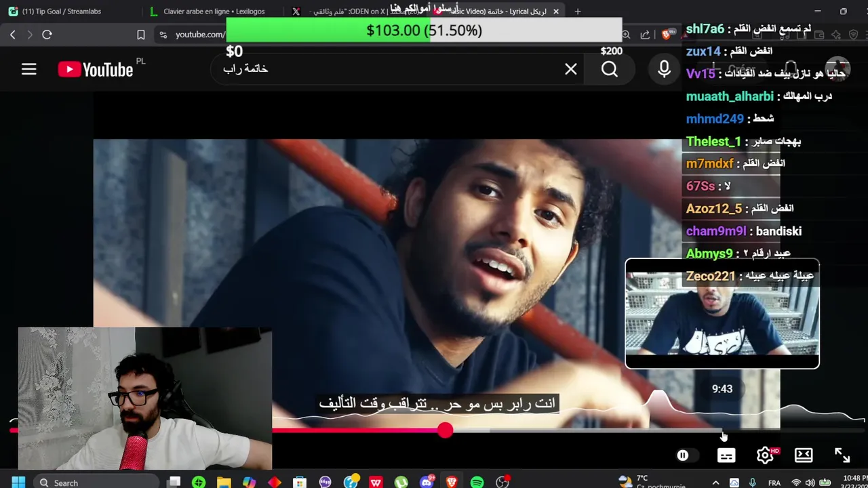Toggle video subtitles with the captions button

click(x=726, y=455)
